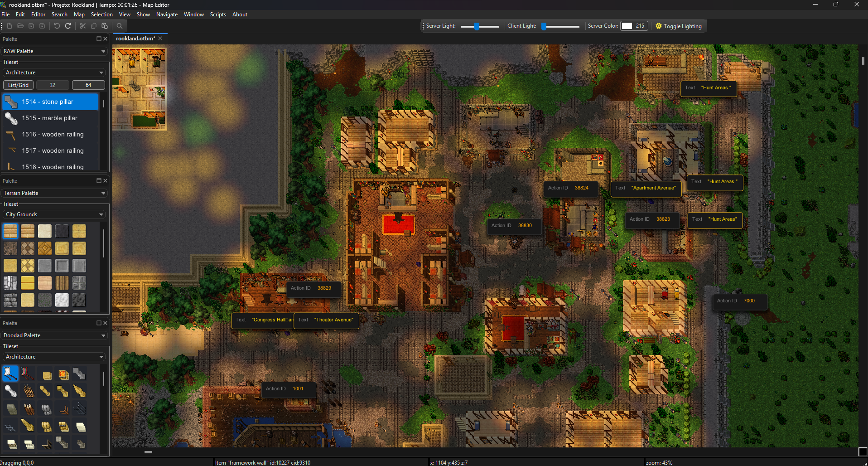The width and height of the screenshot is (868, 466).
Task: Click the Redo arrow in the toolbar
Action: pos(68,26)
